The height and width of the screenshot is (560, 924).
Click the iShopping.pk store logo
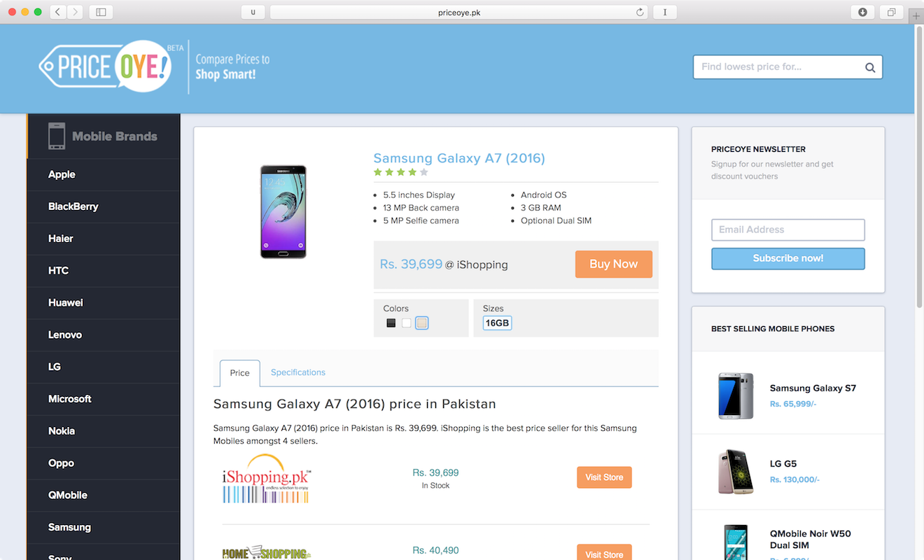pos(267,478)
